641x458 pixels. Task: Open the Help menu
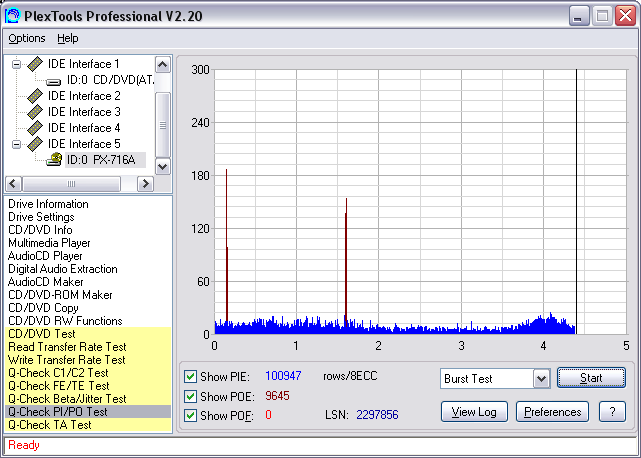68,38
